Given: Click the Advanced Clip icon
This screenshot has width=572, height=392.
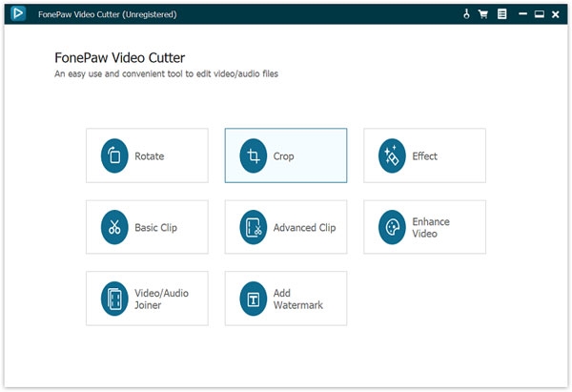Looking at the screenshot, I should click(x=254, y=227).
